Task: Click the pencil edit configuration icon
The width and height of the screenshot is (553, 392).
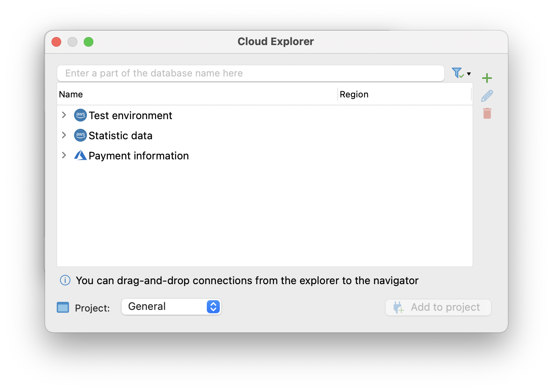Action: 487,96
